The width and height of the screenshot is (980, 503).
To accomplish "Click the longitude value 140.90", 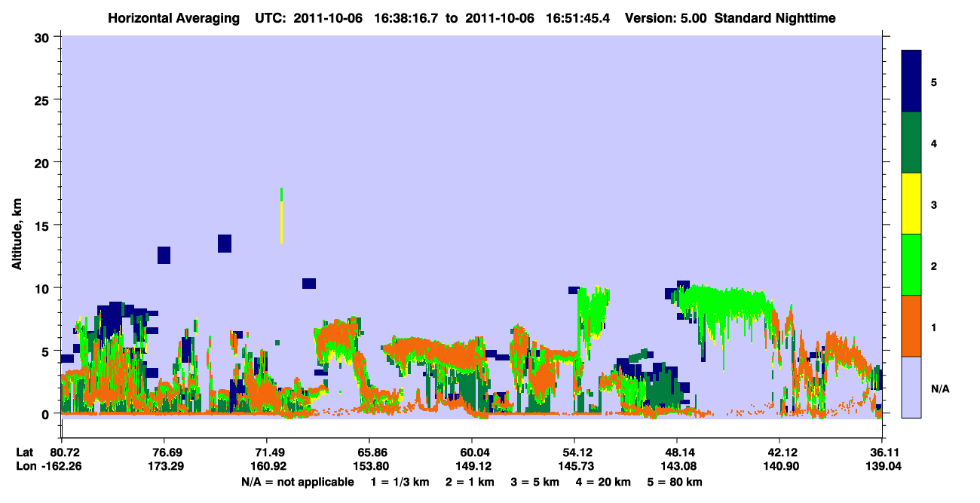I will tap(779, 467).
